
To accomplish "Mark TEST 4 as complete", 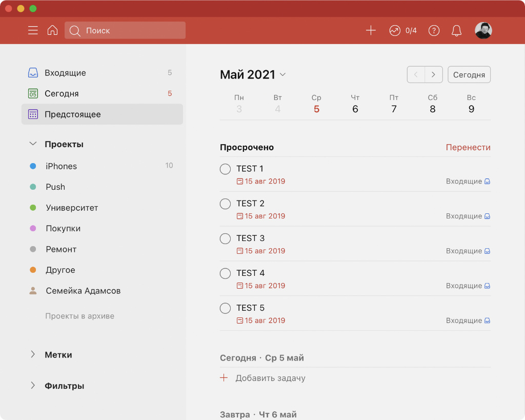I will pyautogui.click(x=226, y=274).
